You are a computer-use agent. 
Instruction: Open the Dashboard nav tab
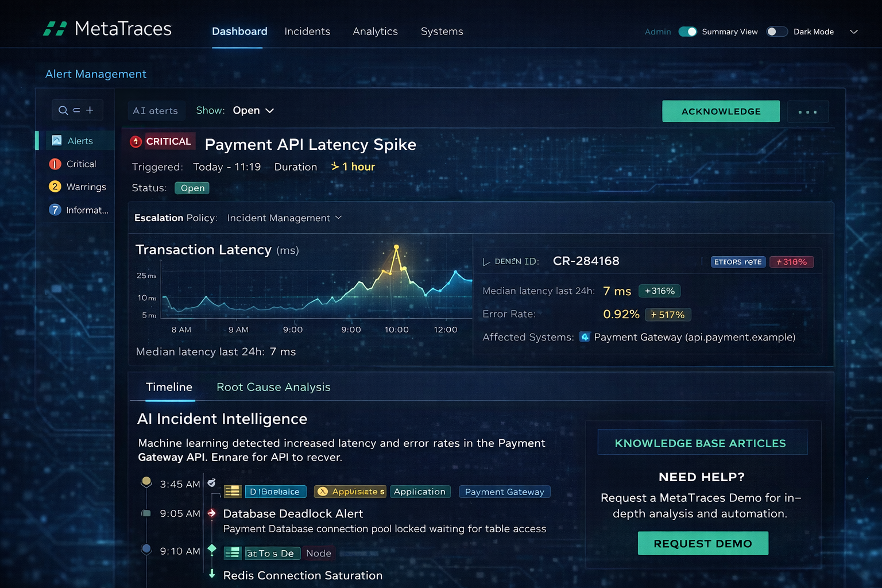239,32
